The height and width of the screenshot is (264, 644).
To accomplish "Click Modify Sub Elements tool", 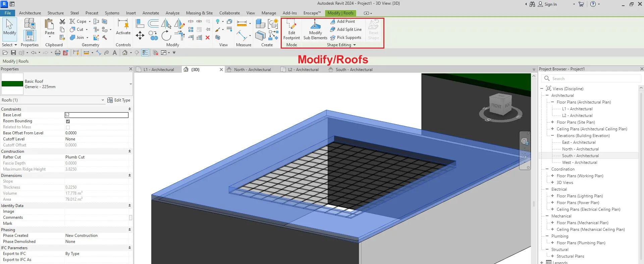I will click(x=315, y=29).
